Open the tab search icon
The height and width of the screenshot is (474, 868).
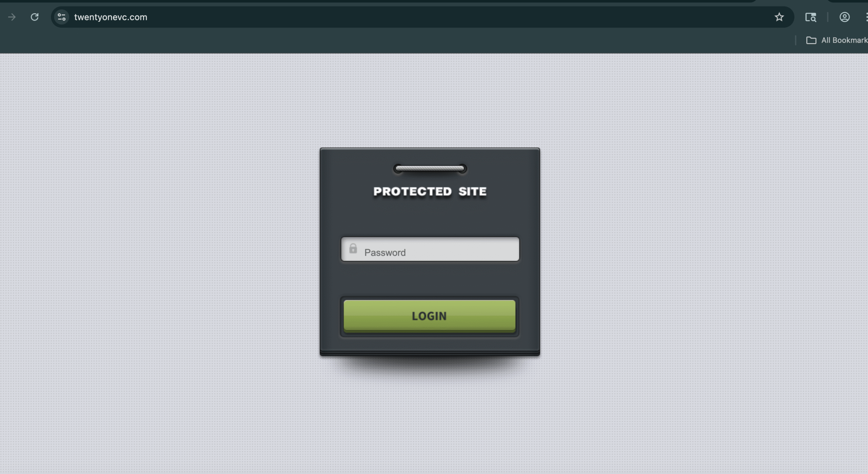811,17
